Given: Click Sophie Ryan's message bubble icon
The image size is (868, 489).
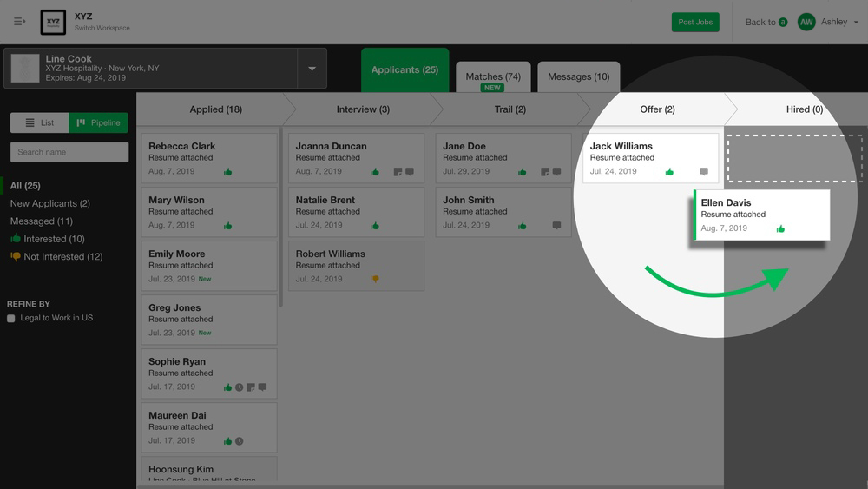Looking at the screenshot, I should (x=262, y=387).
